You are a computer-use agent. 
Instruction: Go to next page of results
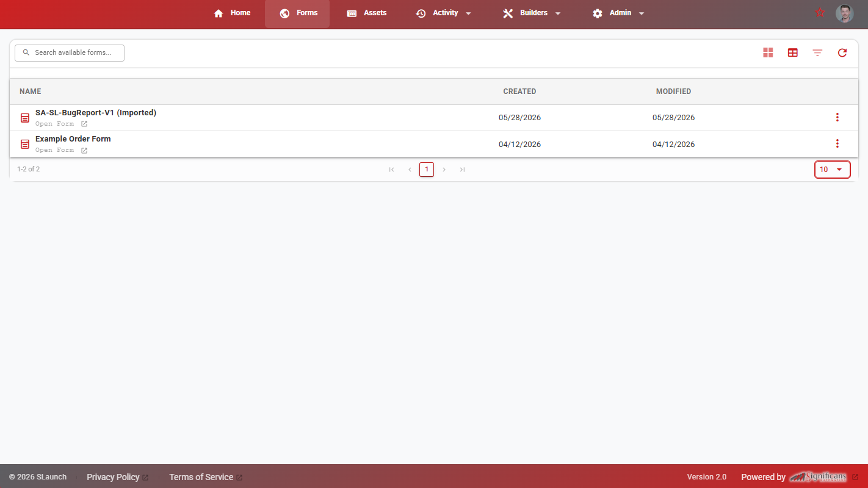click(444, 170)
